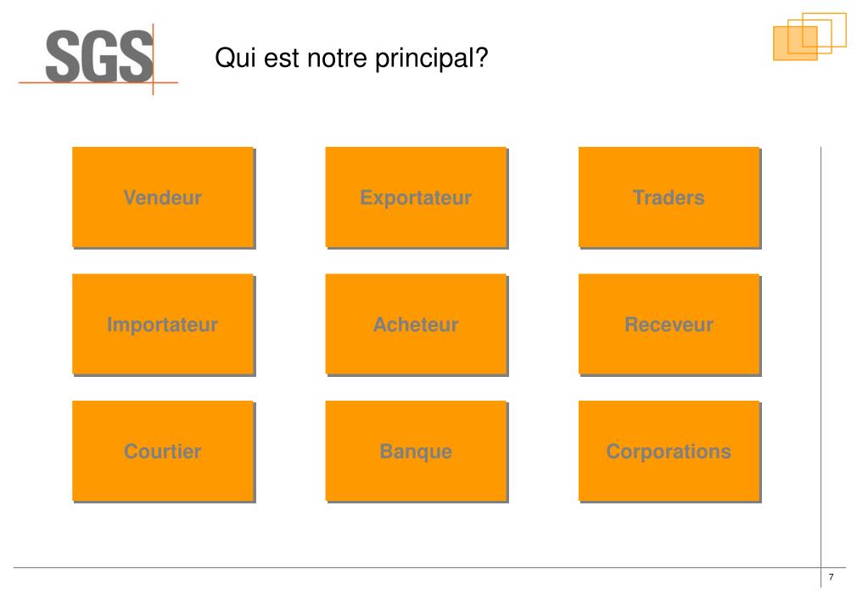Choose the Traders box

[x=669, y=198]
